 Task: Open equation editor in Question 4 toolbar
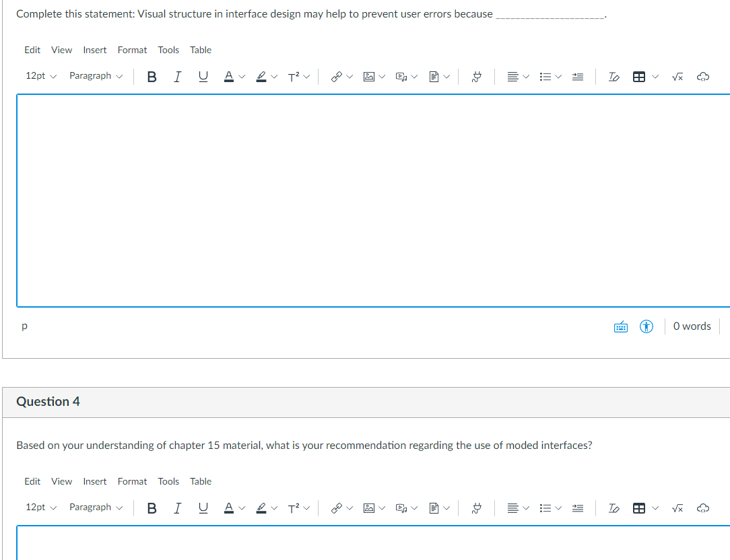677,508
